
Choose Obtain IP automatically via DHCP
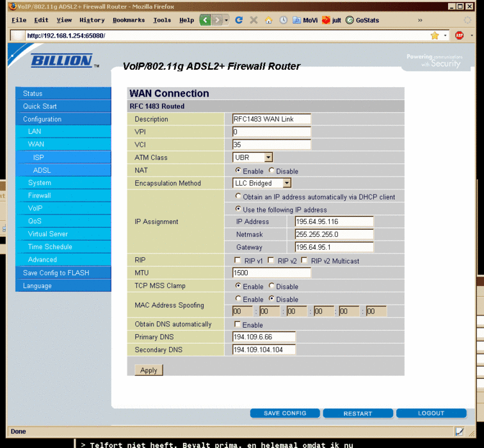(239, 197)
